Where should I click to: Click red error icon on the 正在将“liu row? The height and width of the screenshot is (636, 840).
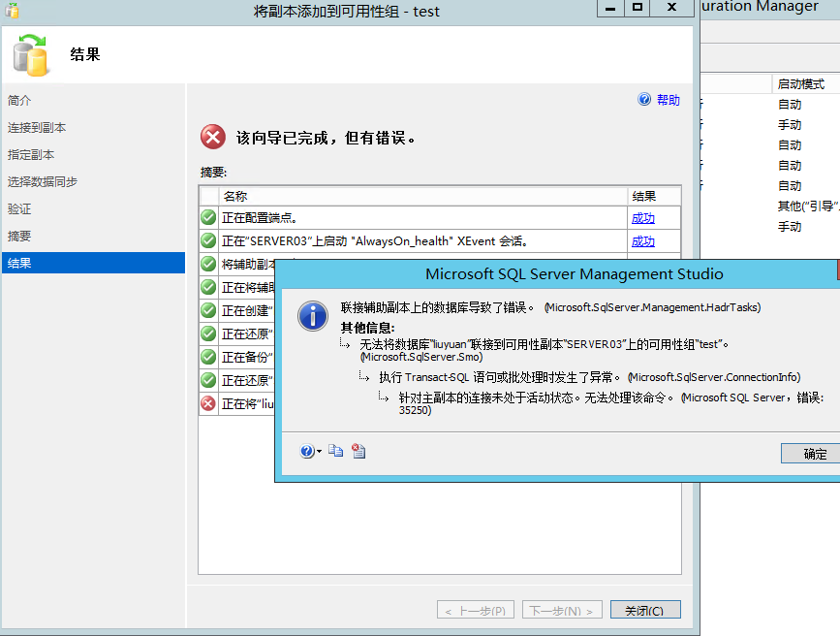[x=208, y=403]
